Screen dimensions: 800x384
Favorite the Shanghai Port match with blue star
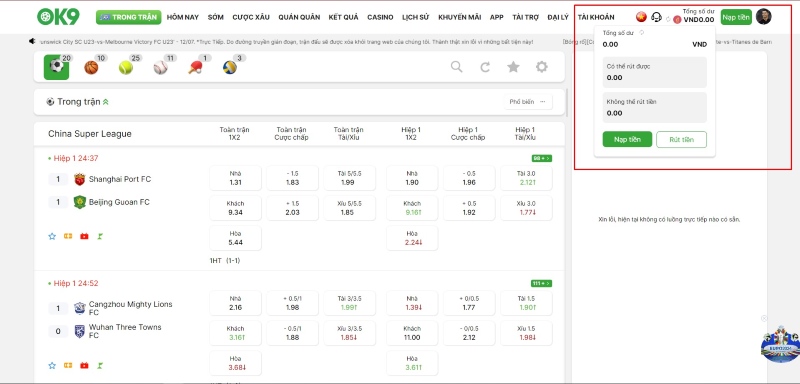coord(52,236)
